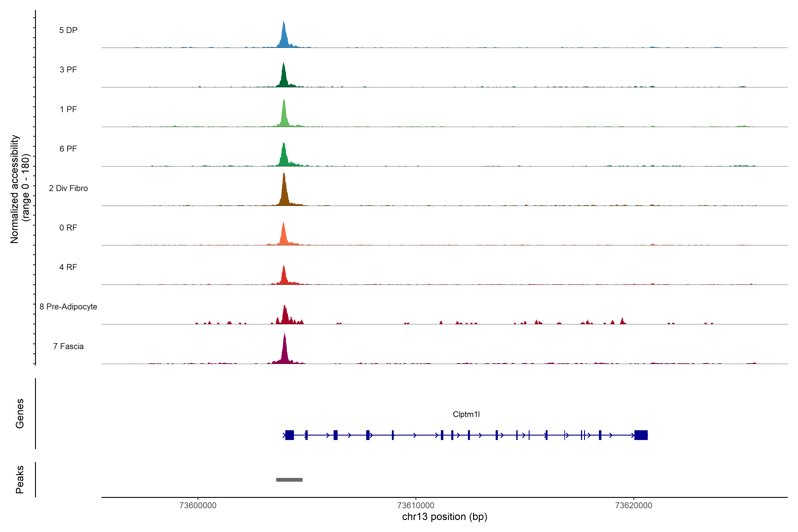Click the 73600000 axis tick label
Image resolution: width=798 pixels, height=532 pixels.
pyautogui.click(x=198, y=505)
